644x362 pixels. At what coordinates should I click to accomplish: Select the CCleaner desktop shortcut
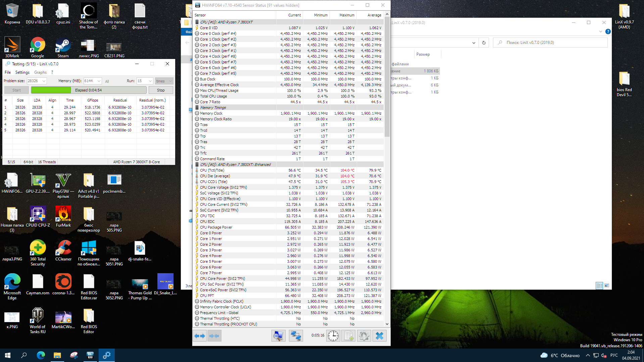(63, 250)
